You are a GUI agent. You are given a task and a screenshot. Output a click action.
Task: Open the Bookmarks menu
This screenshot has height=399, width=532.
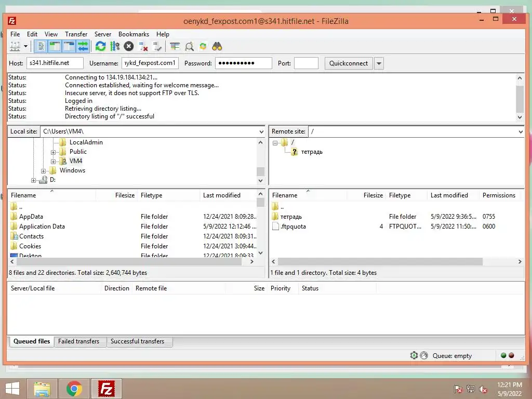pos(134,34)
